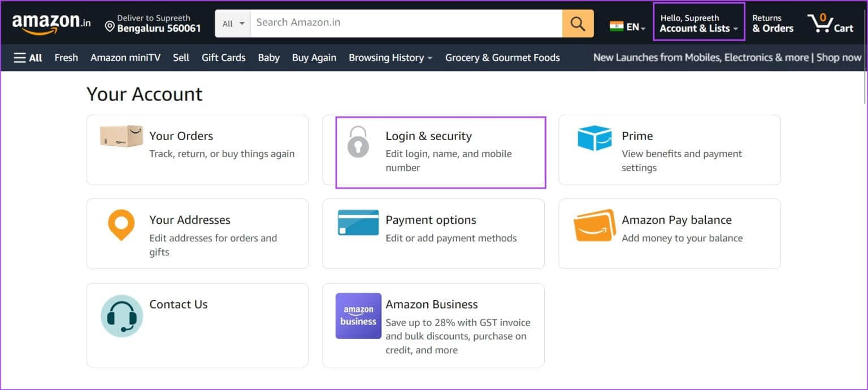868x390 pixels.
Task: Click 'Save up to 28% with GST invoice' text
Action: click(458, 323)
